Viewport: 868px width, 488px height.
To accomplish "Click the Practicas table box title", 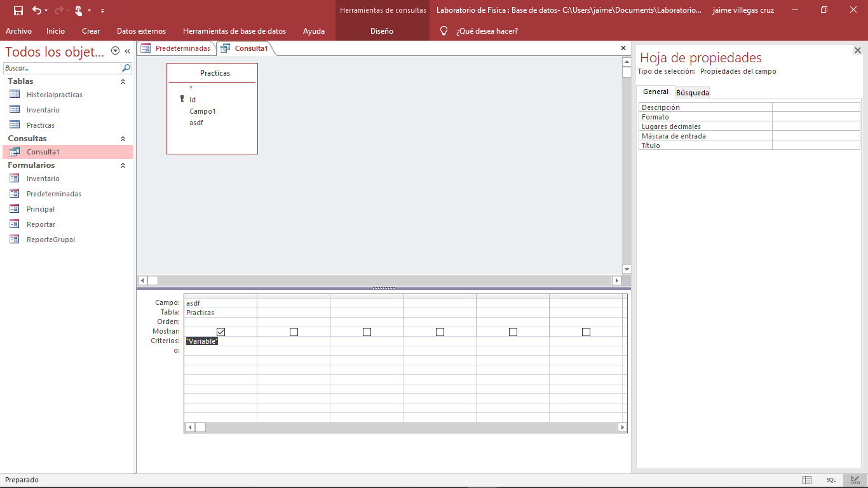I will pyautogui.click(x=215, y=73).
